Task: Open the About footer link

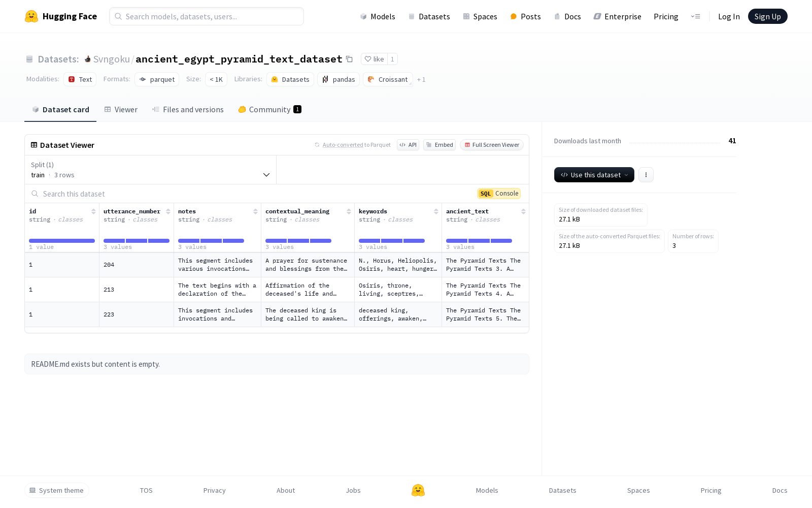Action: point(286,490)
